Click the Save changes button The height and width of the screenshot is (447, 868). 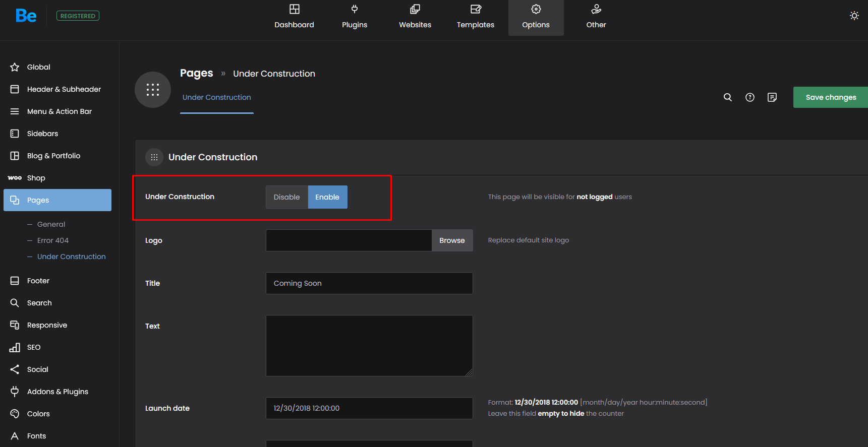click(x=830, y=97)
